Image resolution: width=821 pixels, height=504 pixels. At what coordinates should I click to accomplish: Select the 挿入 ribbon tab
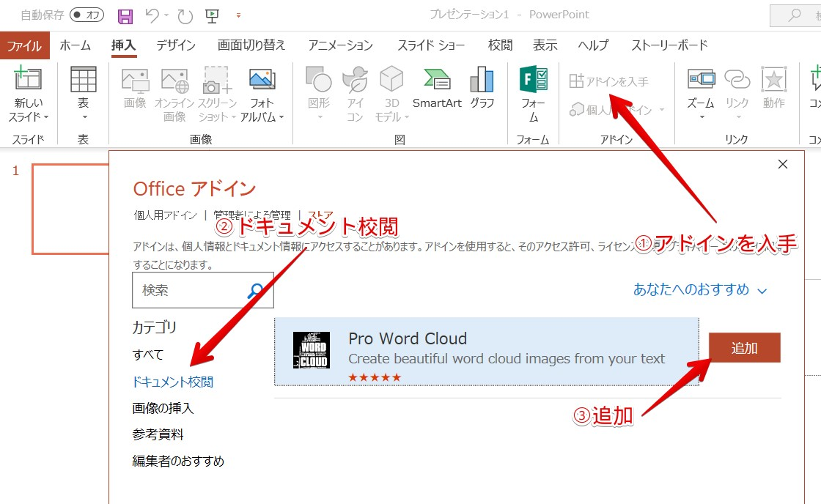[x=124, y=45]
